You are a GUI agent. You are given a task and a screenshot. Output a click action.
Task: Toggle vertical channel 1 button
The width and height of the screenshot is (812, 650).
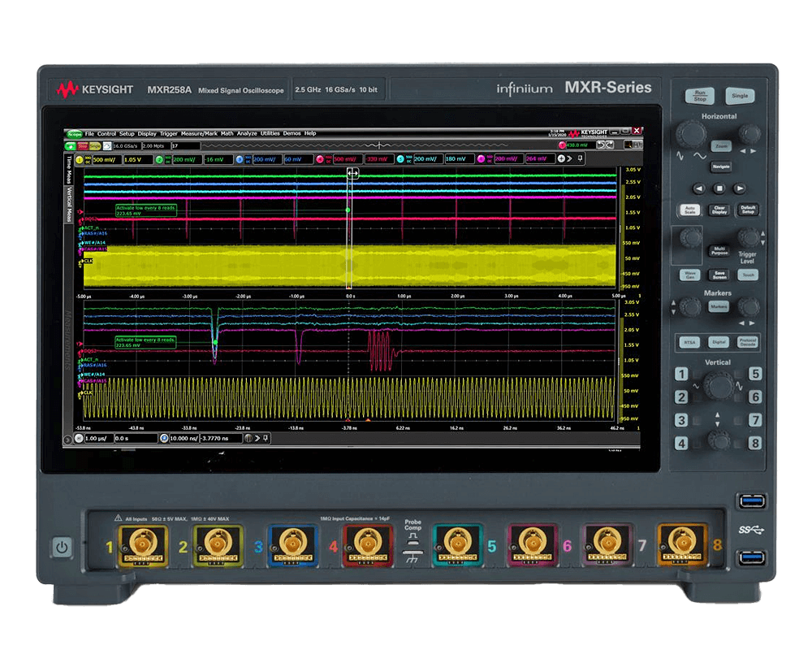pyautogui.click(x=682, y=375)
